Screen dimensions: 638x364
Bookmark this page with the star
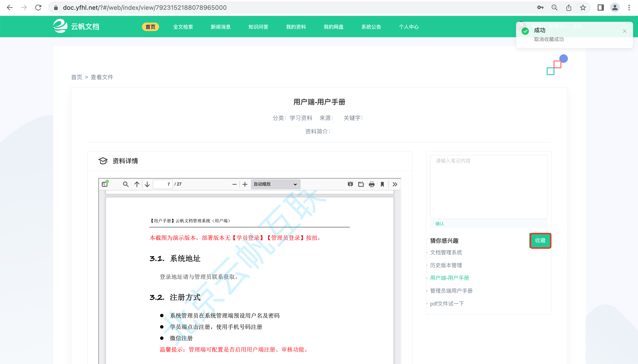[583, 8]
